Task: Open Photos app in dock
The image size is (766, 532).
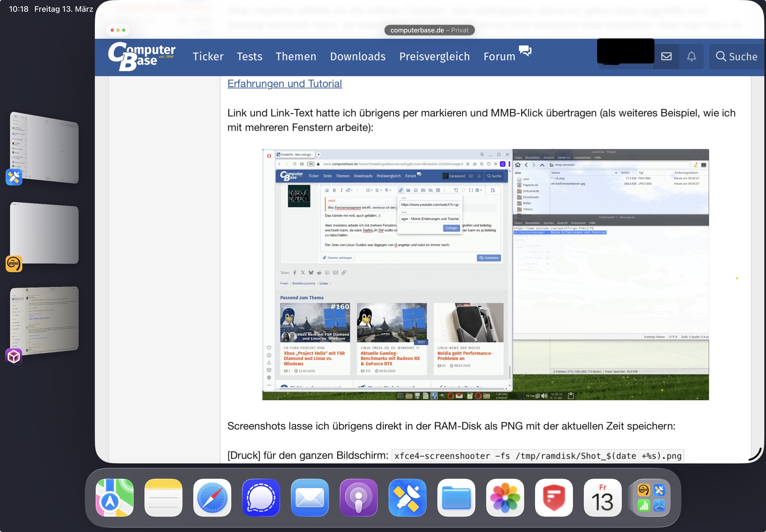Action: point(505,497)
